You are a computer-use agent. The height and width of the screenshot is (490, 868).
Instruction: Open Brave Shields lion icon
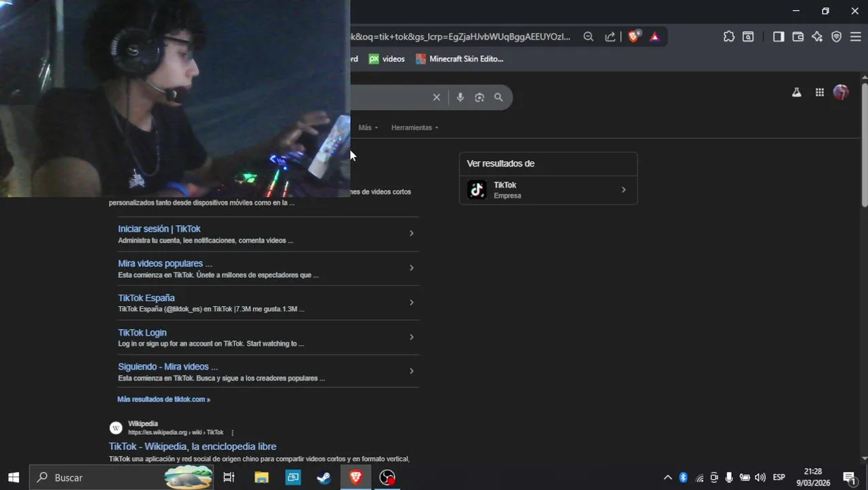click(634, 37)
